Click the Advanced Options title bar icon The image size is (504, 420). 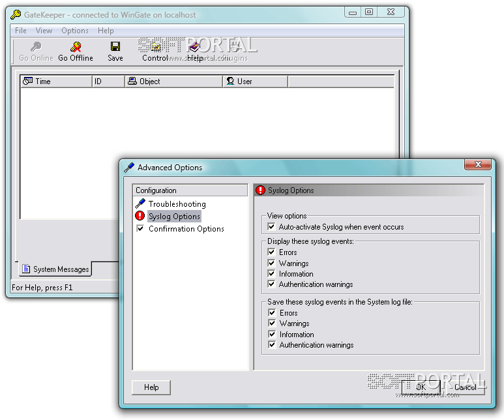click(129, 167)
